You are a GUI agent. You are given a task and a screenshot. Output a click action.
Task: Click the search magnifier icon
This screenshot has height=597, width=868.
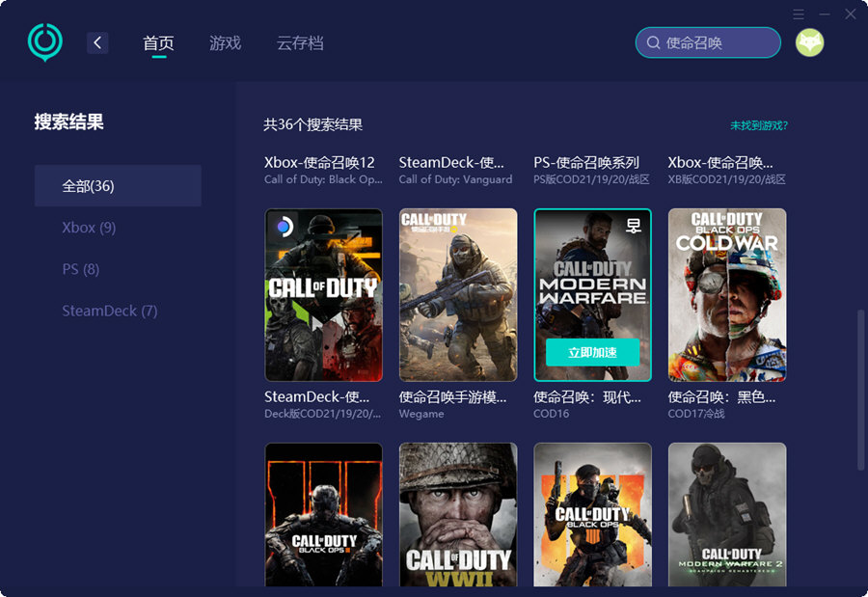[x=653, y=42]
